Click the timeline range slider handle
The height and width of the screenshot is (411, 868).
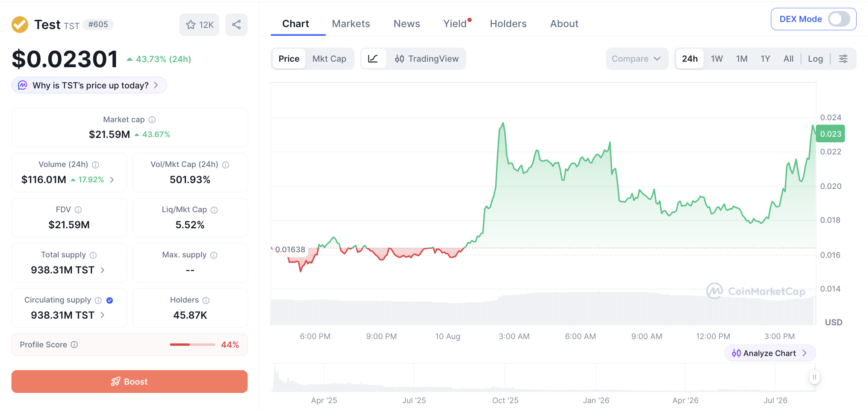pyautogui.click(x=814, y=377)
